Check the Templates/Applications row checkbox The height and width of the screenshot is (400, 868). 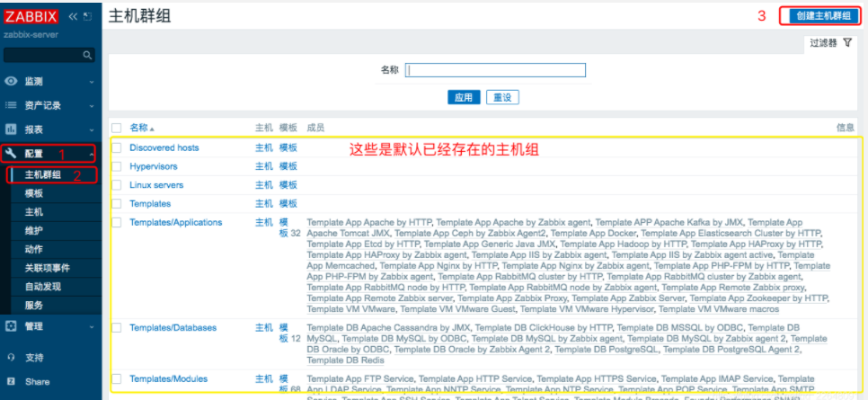point(116,223)
